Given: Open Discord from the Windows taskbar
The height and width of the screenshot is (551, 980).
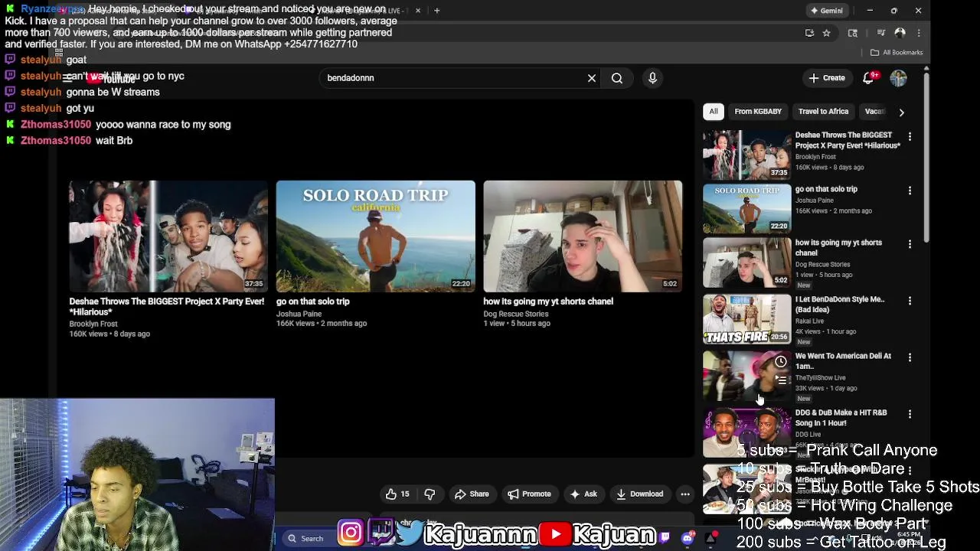Looking at the screenshot, I should [688, 539].
